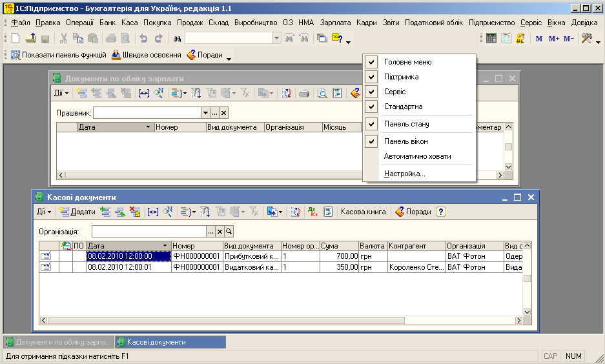Click the Організація field select button (...)
This screenshot has width=605, height=364.
point(210,231)
